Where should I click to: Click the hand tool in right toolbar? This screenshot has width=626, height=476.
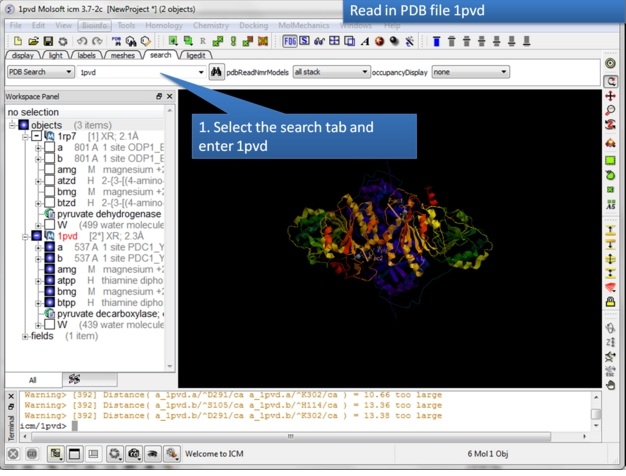click(x=611, y=384)
